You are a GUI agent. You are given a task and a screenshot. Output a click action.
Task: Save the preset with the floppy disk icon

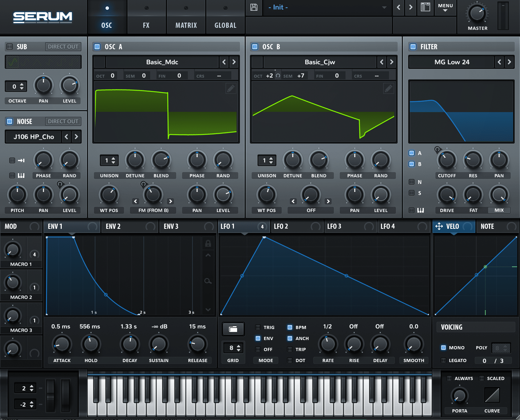(254, 7)
